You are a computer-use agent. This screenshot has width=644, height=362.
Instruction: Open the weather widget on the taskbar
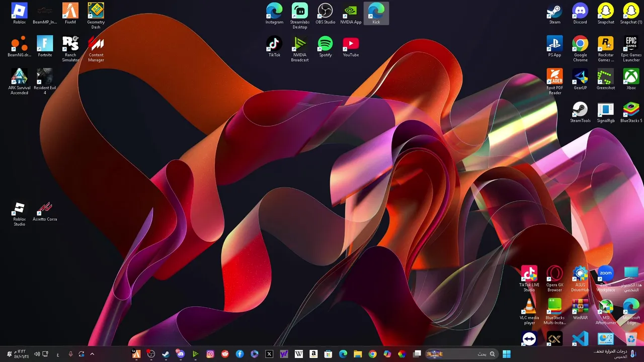click(x=615, y=354)
